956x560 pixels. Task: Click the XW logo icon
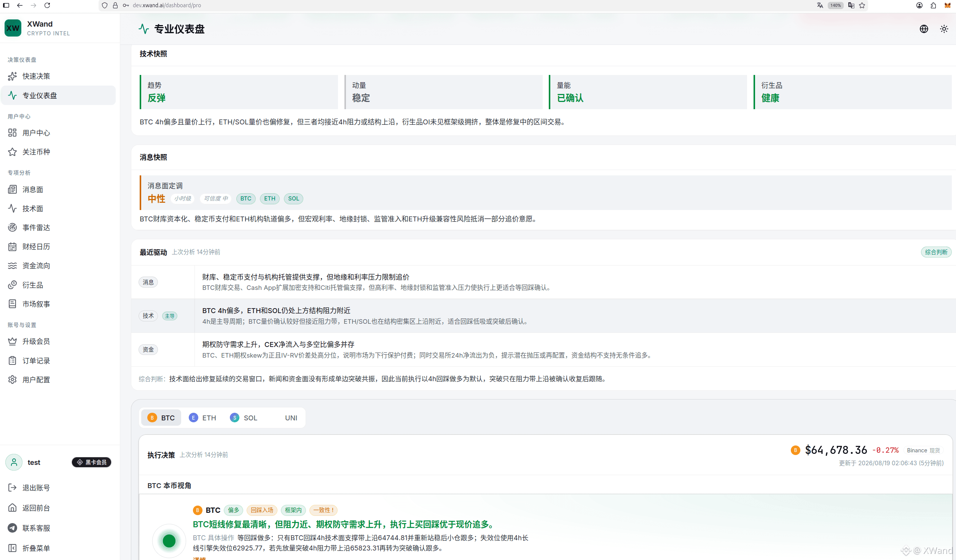pyautogui.click(x=13, y=28)
